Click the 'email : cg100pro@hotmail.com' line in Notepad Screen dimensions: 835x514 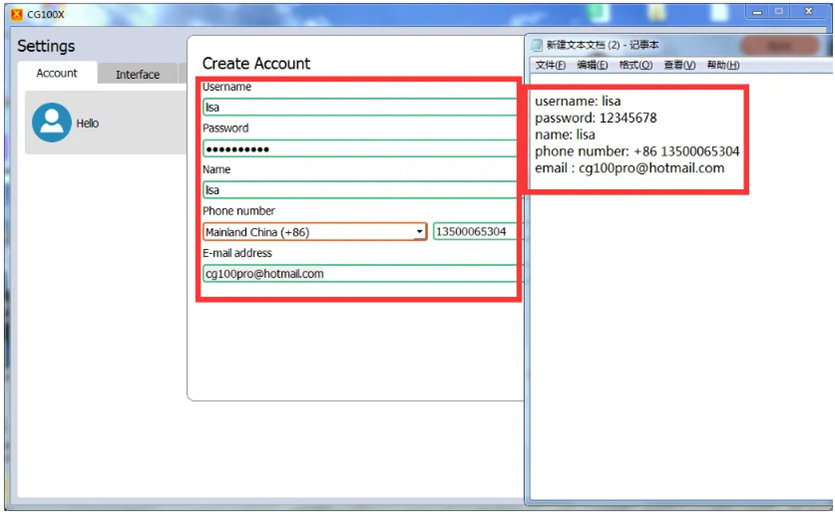[629, 168]
